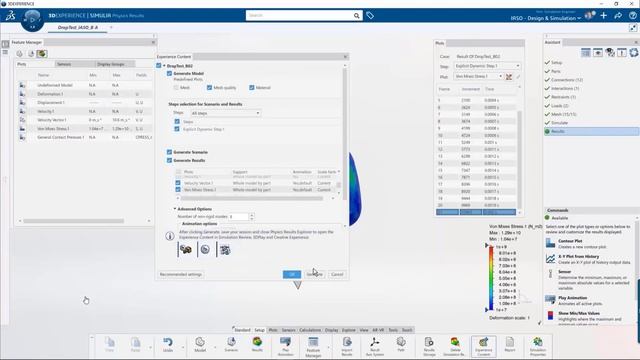This screenshot has height=360, width=640.
Task: Click Cancel in Experience Content dialog
Action: coord(337,274)
